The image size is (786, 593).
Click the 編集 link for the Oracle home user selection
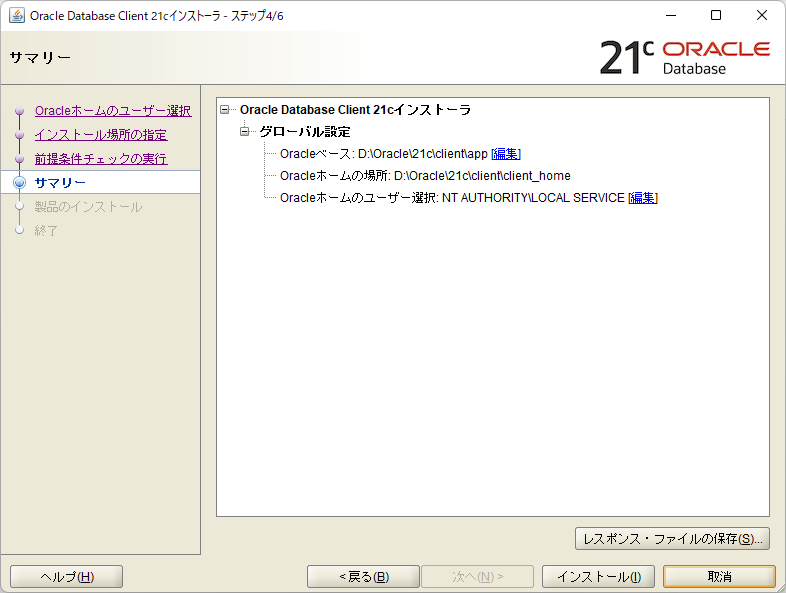pyautogui.click(x=643, y=198)
